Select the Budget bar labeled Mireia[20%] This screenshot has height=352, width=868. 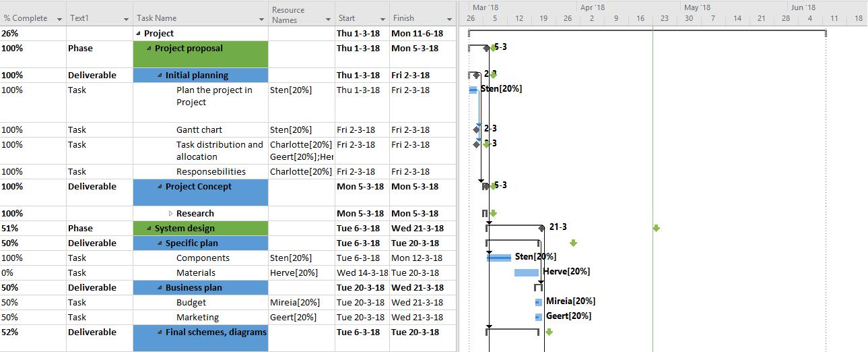[538, 302]
